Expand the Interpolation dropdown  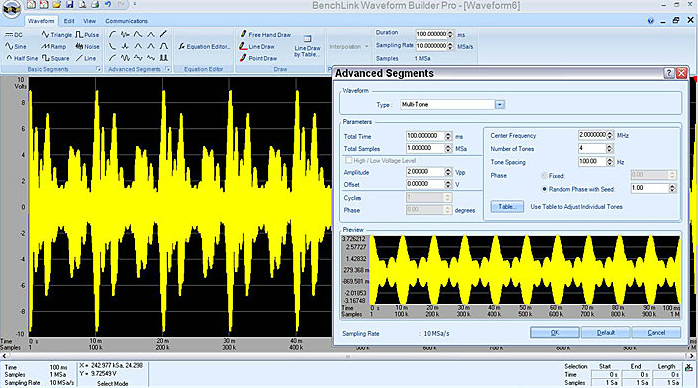[349, 46]
